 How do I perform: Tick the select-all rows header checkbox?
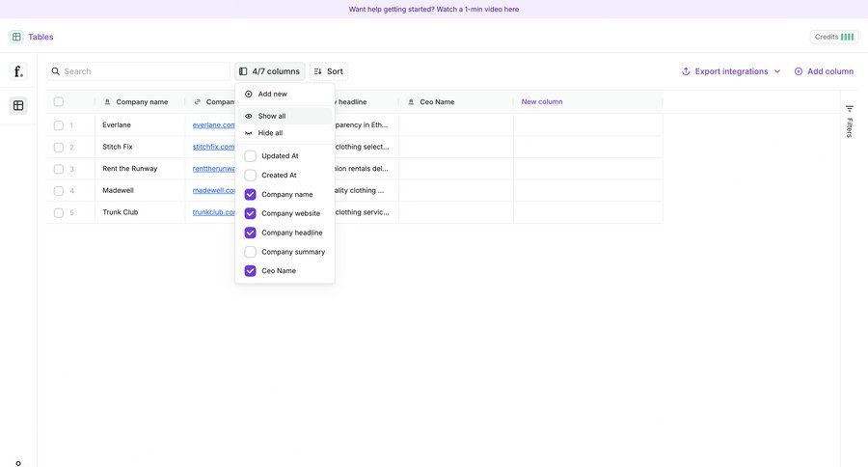pos(59,102)
